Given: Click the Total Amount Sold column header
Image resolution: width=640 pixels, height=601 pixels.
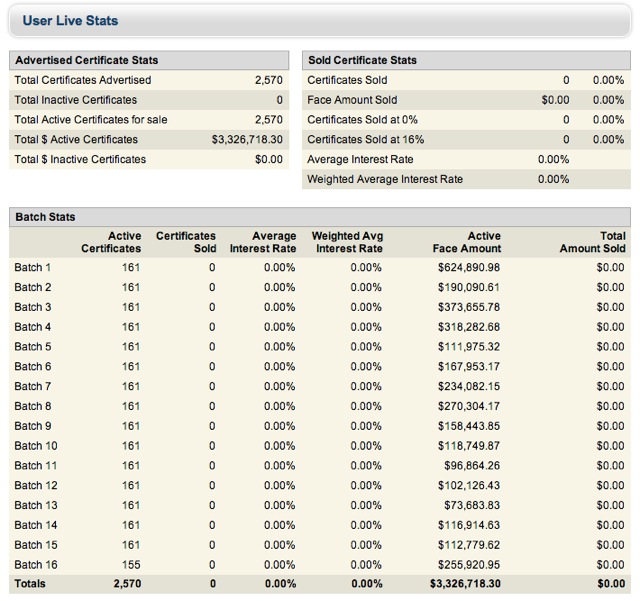Looking at the screenshot, I should click(x=593, y=242).
